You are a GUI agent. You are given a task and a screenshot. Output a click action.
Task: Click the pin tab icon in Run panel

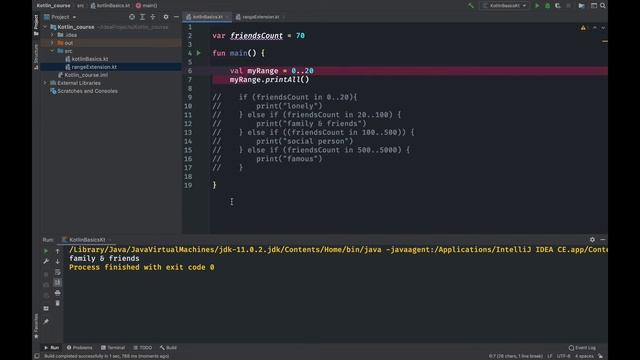[46, 322]
